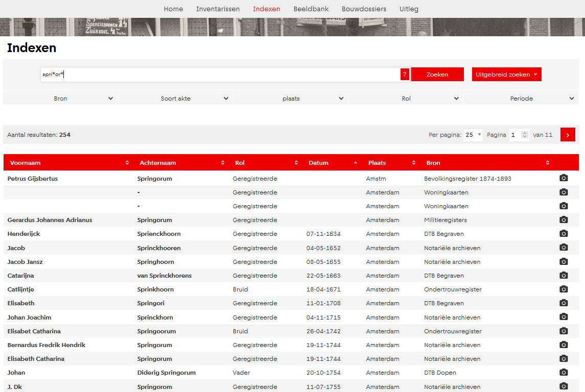Navigate to the Beeldbank section
Screen dimensions: 585x392
(311, 9)
